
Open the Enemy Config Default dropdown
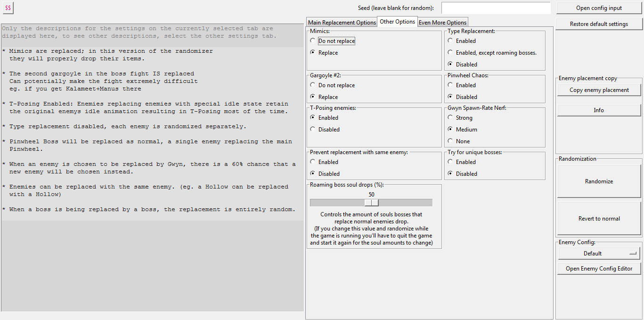599,254
